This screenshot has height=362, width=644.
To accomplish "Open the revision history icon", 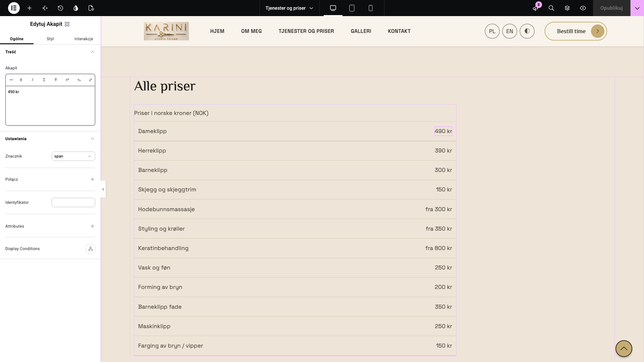I will click(x=60, y=8).
